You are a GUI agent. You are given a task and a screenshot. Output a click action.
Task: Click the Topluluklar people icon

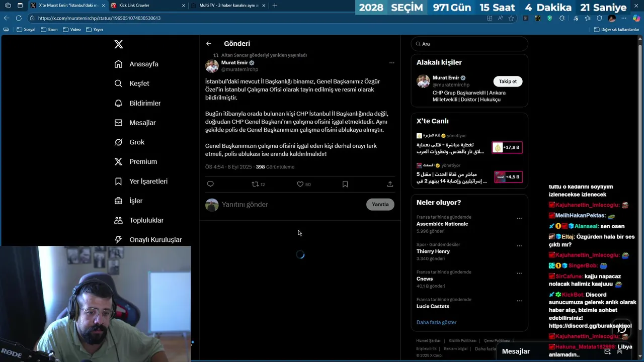[x=119, y=220]
